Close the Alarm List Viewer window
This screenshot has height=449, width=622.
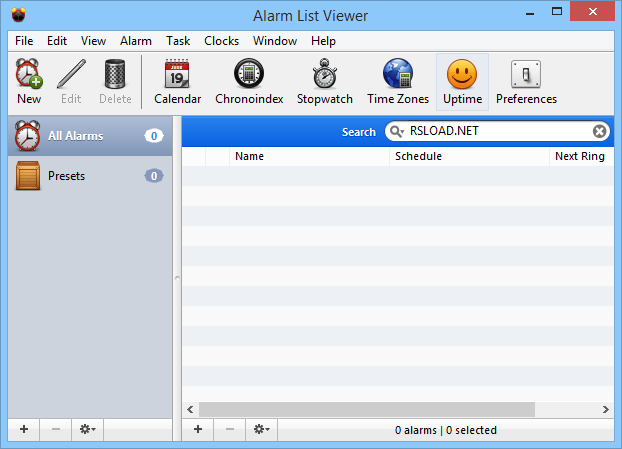point(593,12)
